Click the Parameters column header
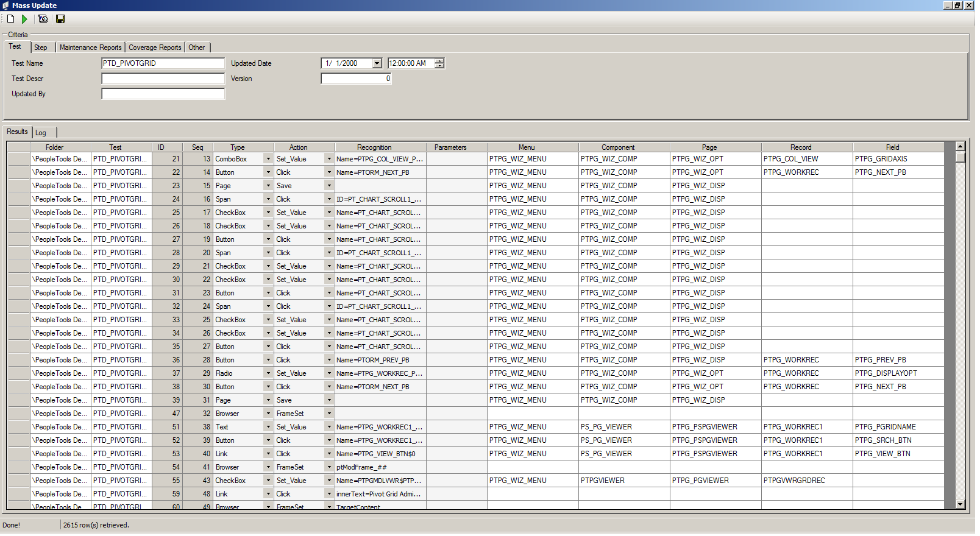 (456, 147)
